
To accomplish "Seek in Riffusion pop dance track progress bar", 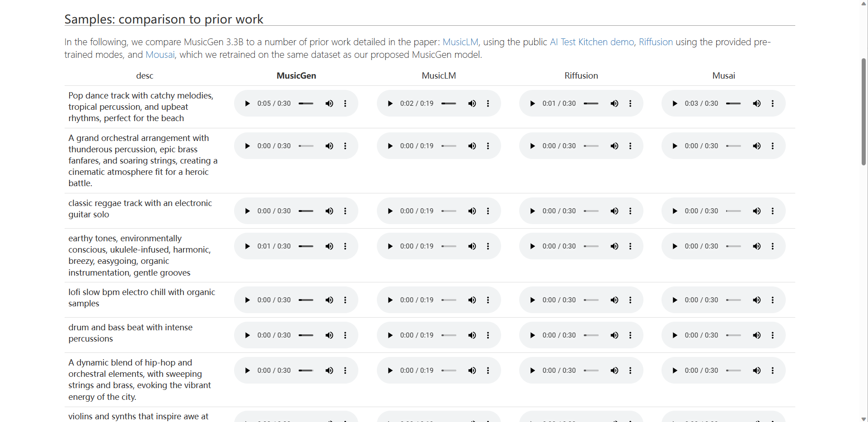I will pos(591,103).
